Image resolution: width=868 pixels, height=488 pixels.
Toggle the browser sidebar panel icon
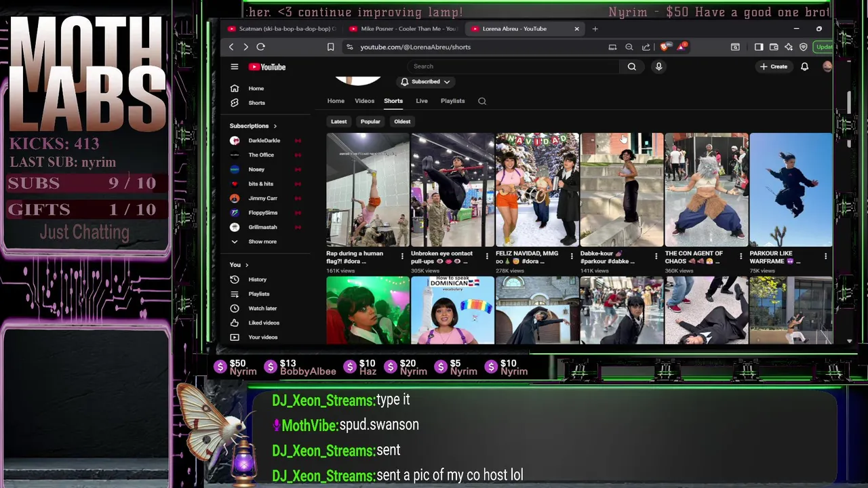(x=759, y=47)
